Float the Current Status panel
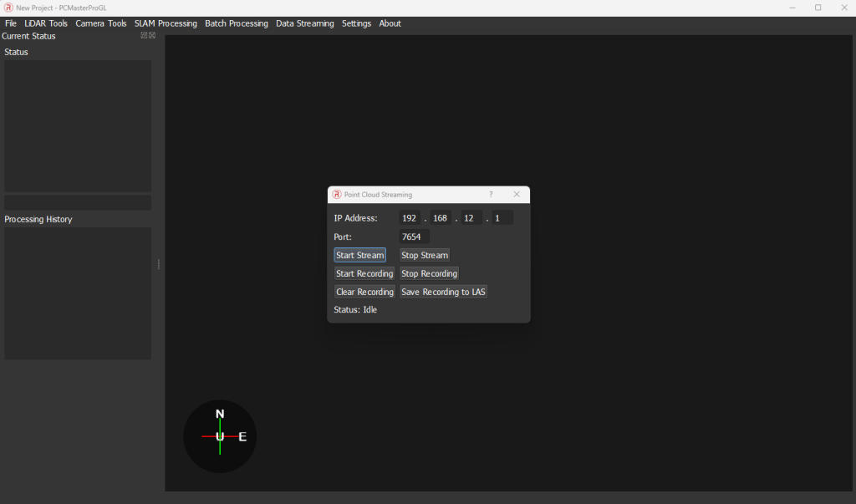856x504 pixels. [x=144, y=36]
